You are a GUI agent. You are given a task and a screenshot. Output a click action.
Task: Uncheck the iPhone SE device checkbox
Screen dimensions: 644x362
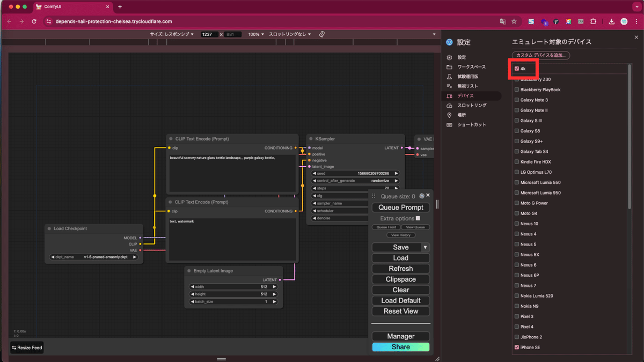[517, 348]
